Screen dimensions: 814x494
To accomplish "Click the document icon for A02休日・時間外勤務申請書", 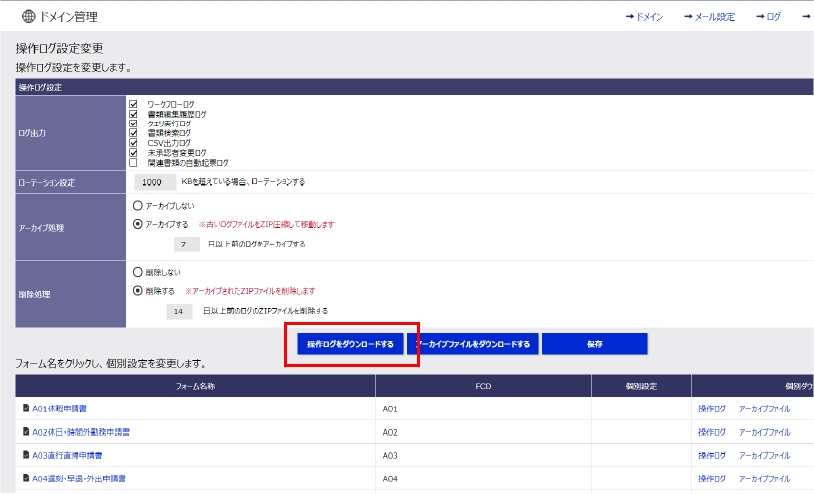I will click(x=26, y=432).
